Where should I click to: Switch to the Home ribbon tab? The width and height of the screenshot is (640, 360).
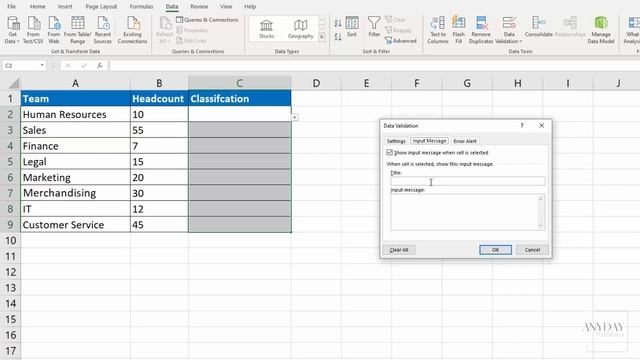[x=38, y=7]
